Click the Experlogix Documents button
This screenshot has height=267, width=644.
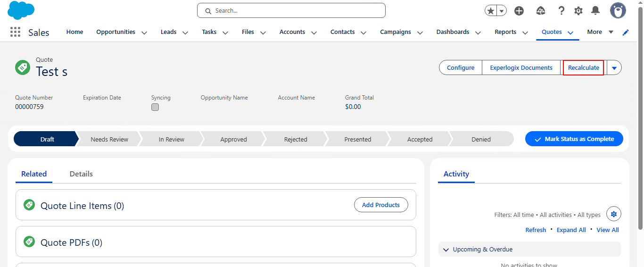[521, 68]
